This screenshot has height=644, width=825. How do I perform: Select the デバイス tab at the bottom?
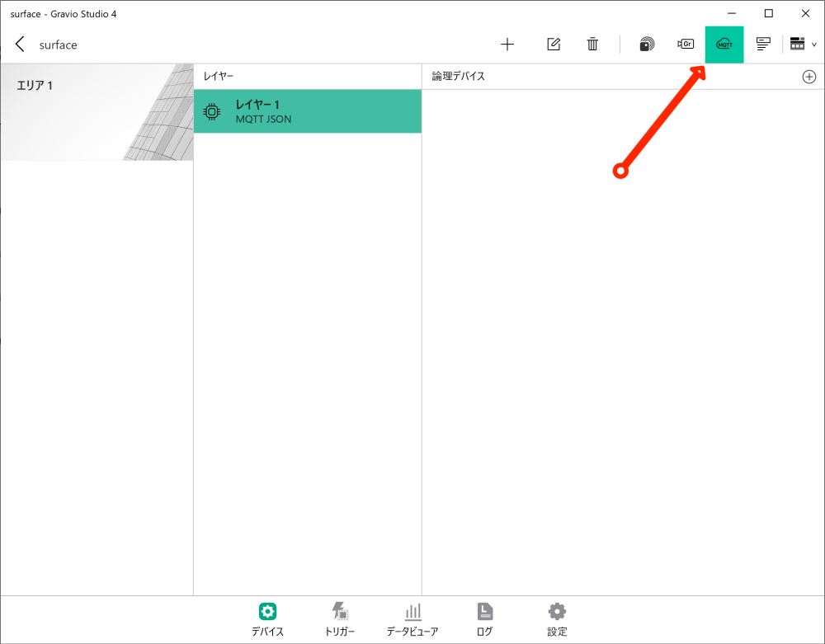click(267, 618)
